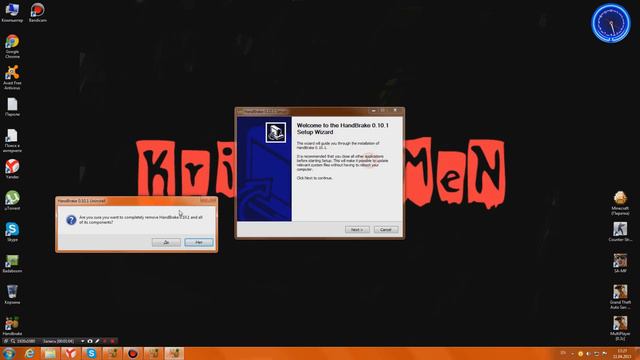Decline uninstall with the Нет button
Viewport: 640px width, 360px height.
coord(199,242)
